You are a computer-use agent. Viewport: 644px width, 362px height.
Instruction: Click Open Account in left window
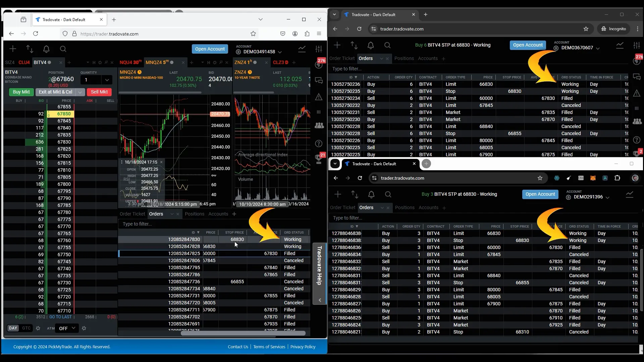coord(210,49)
